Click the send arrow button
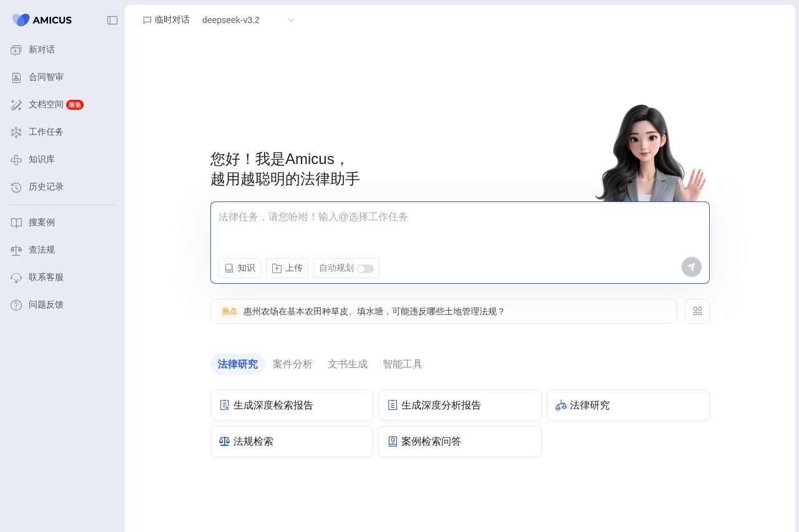This screenshot has width=799, height=532. pos(691,267)
